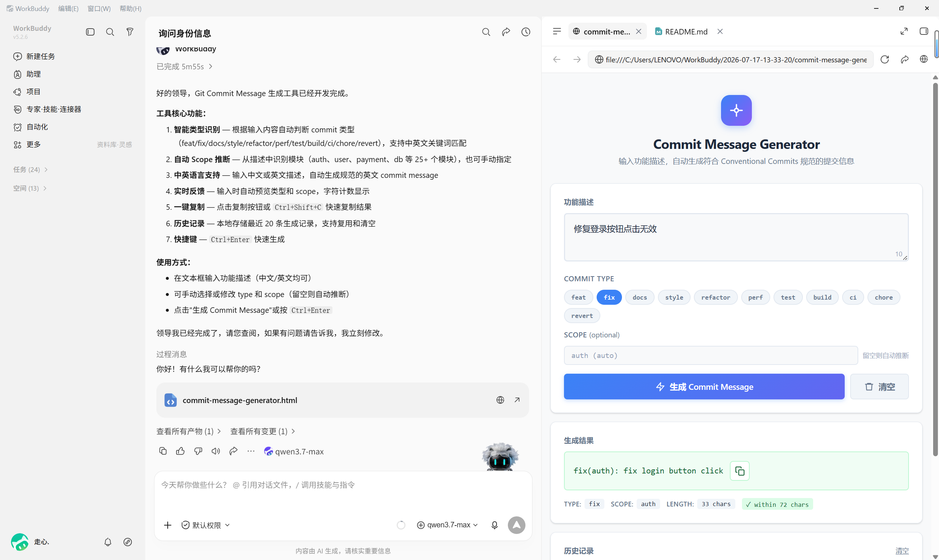Preview commit-message-generator.html in browser

pos(500,400)
